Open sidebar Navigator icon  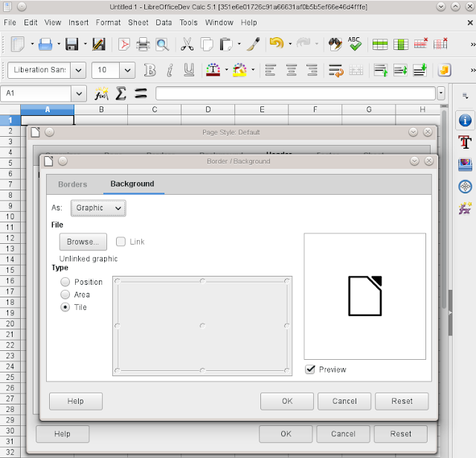click(x=465, y=187)
